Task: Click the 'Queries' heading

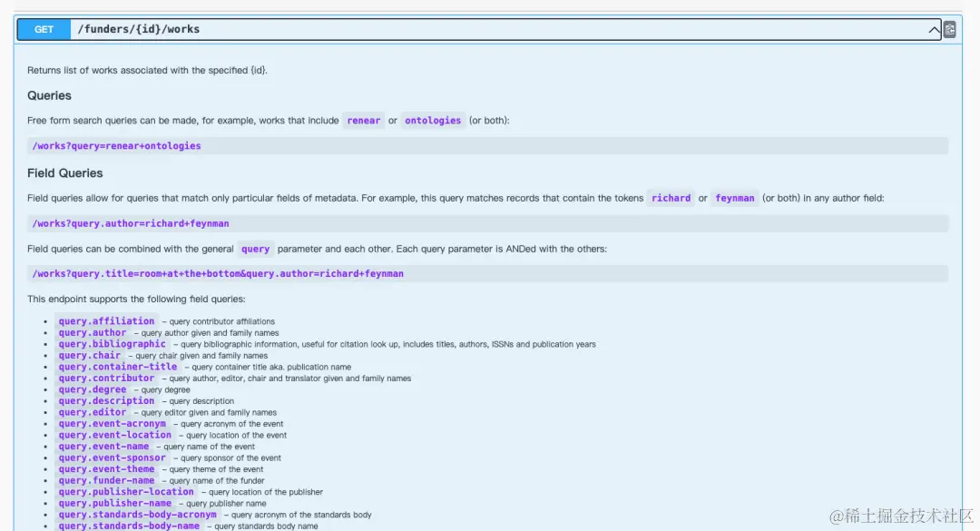Action: coord(49,95)
